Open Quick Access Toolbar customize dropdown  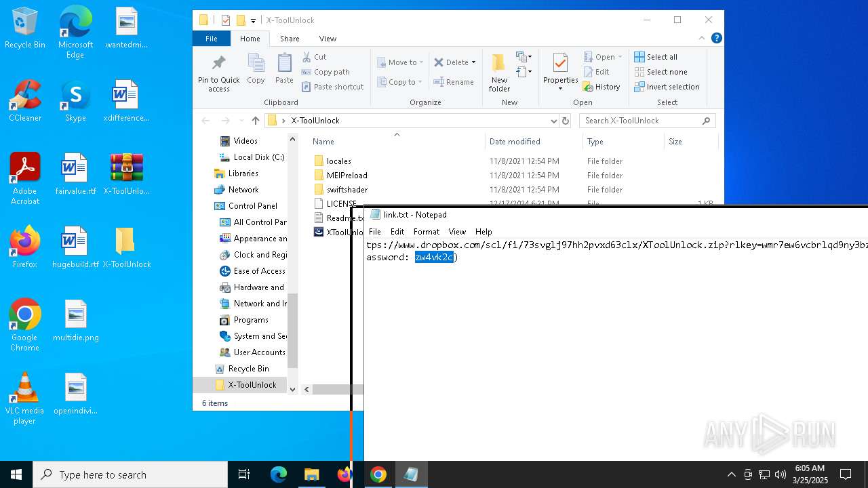click(253, 20)
